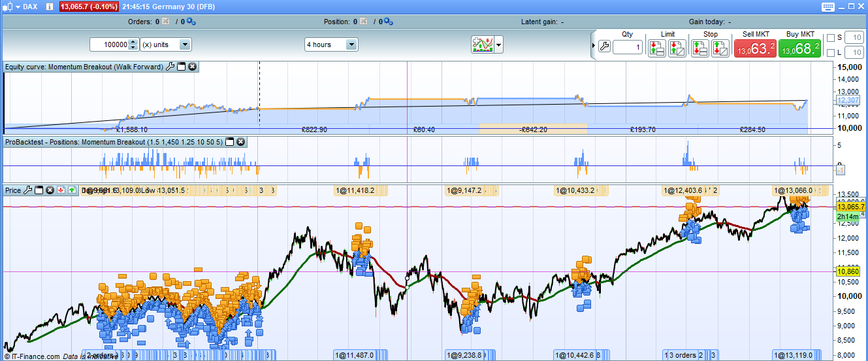Viewport: 868px width, 361px height.
Task: Click the €284.50 equity segment value
Action: [x=752, y=129]
